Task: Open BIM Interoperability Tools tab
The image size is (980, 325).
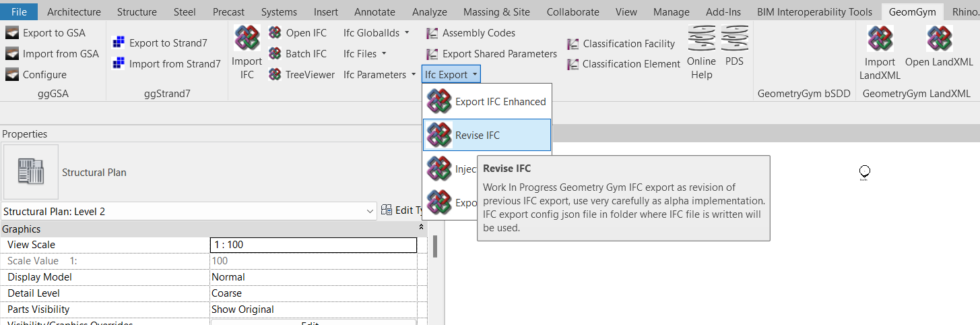Action: coord(814,11)
